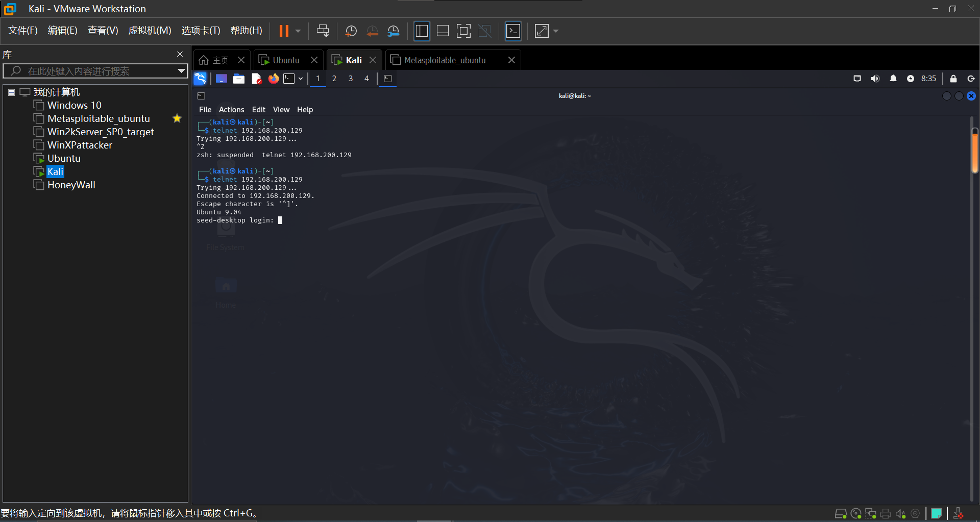Image resolution: width=980 pixels, height=522 pixels.
Task: Open the stretch mode dropdown arrow
Action: point(556,31)
